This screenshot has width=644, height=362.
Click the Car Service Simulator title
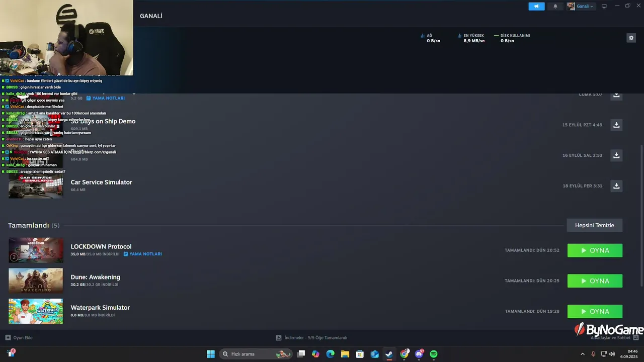point(101,182)
